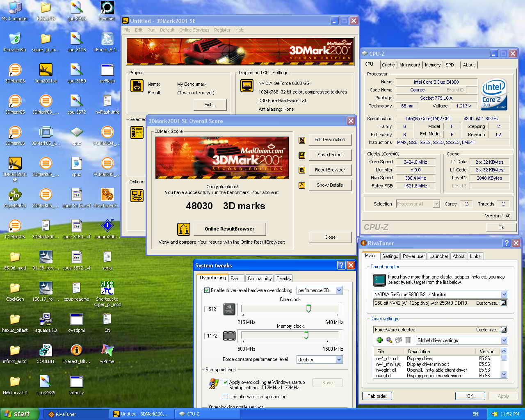Image resolution: width=525 pixels, height=420 pixels.
Task: Click OK in the CPU-Z window
Action: click(501, 227)
